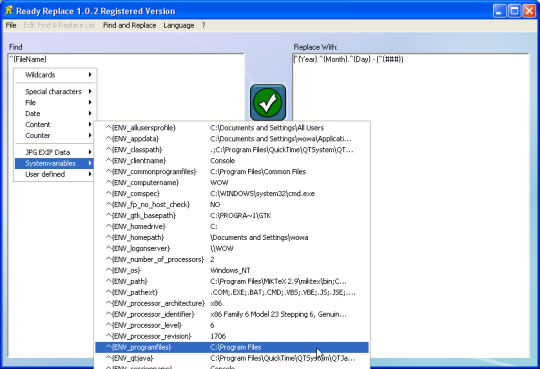540x369 pixels.
Task: Insert ^{ENV_number_of_processors} variable
Action: (232, 259)
